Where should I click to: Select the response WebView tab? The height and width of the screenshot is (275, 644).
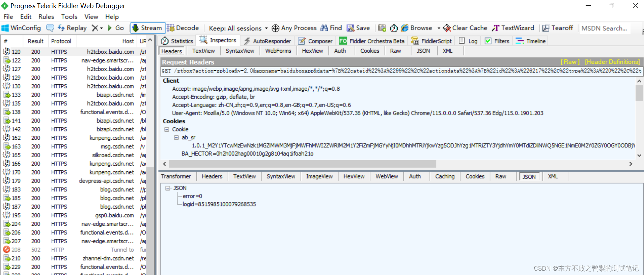pyautogui.click(x=387, y=176)
